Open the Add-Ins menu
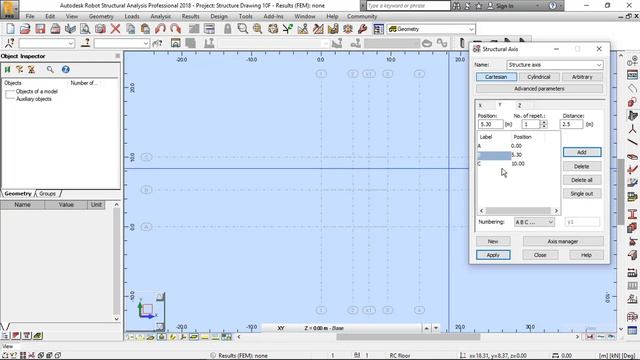The height and width of the screenshot is (360, 640). tap(273, 16)
